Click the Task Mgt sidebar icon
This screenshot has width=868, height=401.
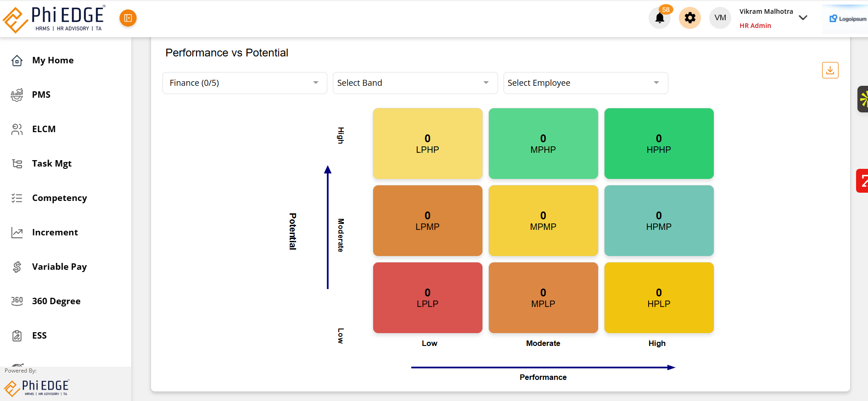(17, 164)
